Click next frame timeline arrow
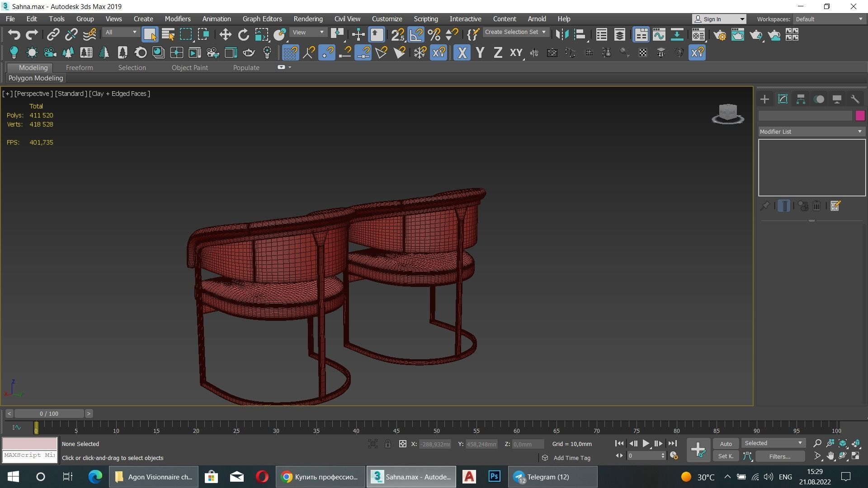The width and height of the screenshot is (868, 488). pos(89,413)
